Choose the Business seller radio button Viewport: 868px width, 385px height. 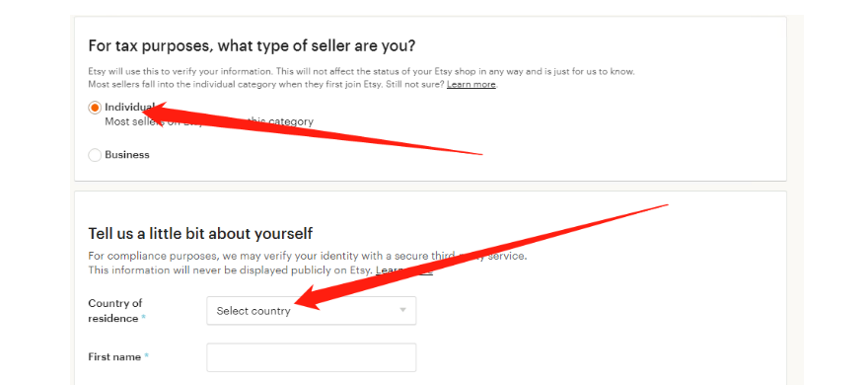click(95, 155)
